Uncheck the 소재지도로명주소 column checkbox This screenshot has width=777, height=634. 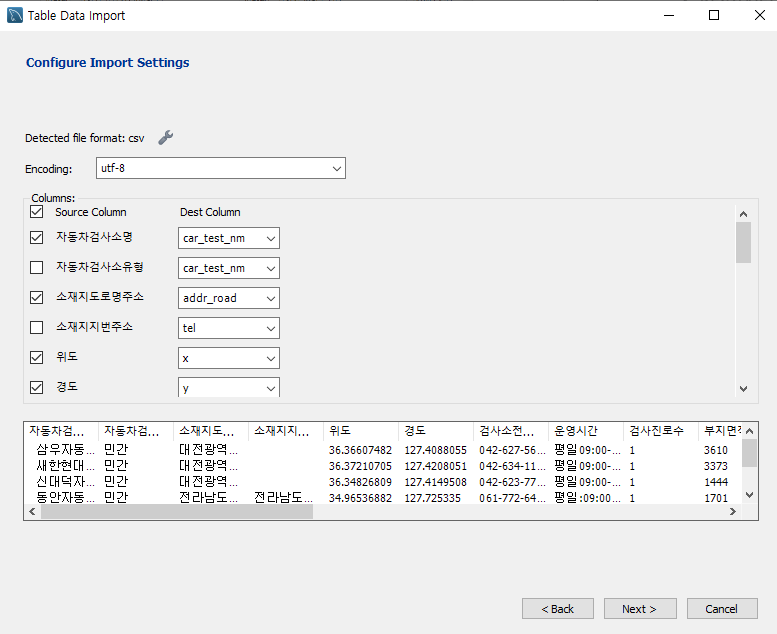pos(36,297)
